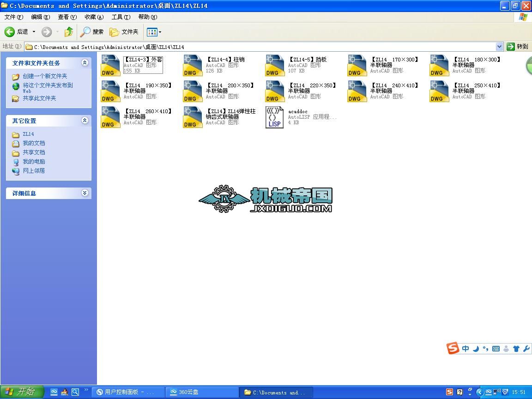Select the ZL14弹性柱销齿式联轴器 DWG icon
532x399 pixels.
coord(193,117)
